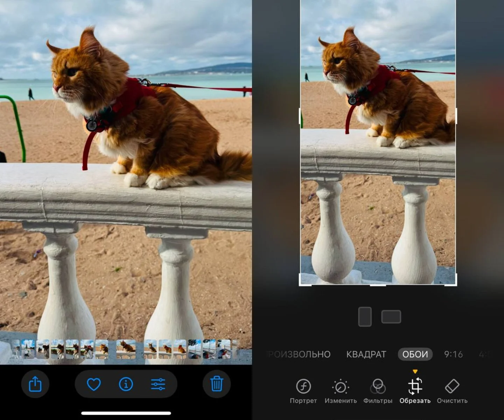
Task: Open the first thumbnail in the filmstrip
Action: (16, 349)
